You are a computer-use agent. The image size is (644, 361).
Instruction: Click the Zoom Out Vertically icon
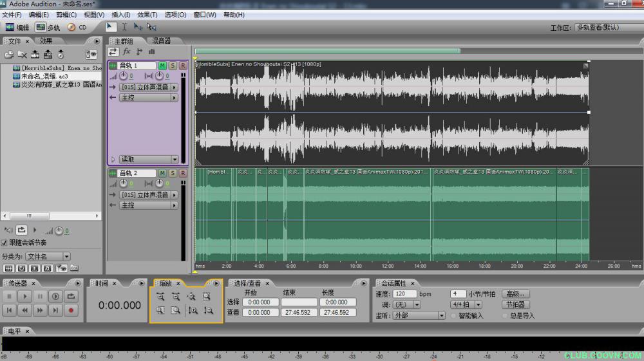(x=208, y=311)
